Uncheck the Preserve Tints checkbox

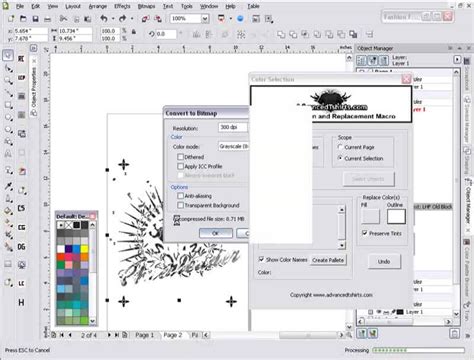click(x=365, y=233)
